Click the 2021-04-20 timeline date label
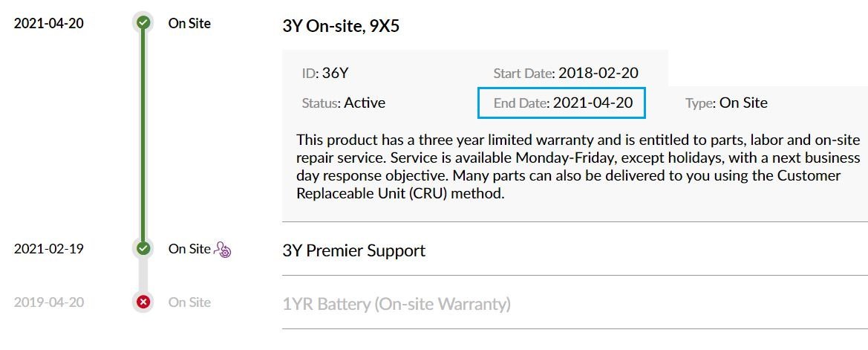 [x=49, y=23]
